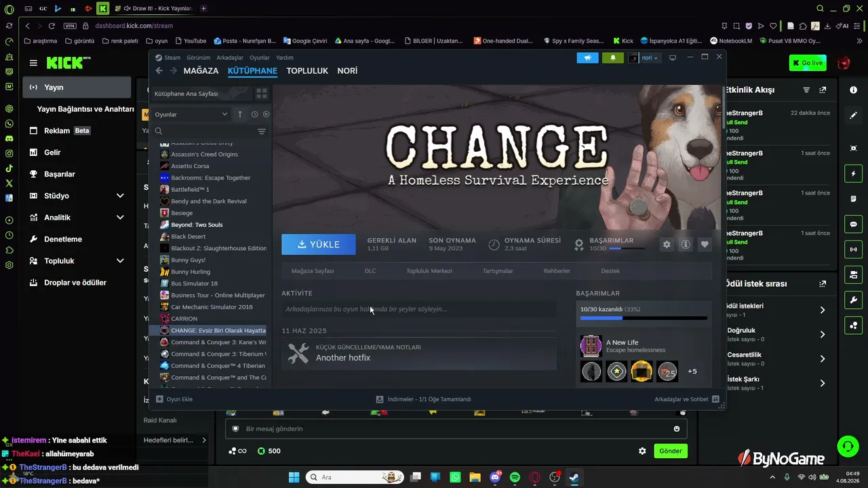This screenshot has height=488, width=868.
Task: Open WhatsApp from the taskbar
Action: point(455,477)
